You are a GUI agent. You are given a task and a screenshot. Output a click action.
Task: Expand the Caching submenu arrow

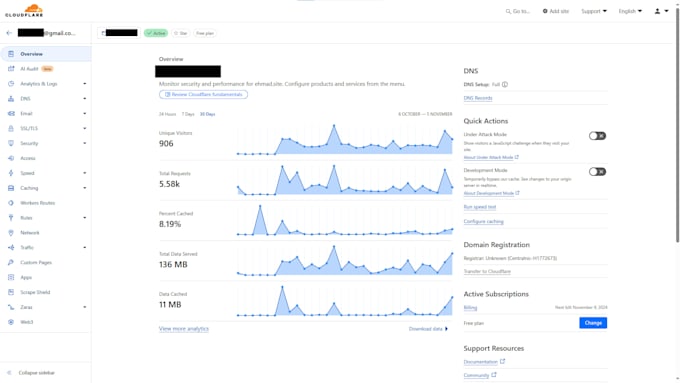pyautogui.click(x=85, y=188)
